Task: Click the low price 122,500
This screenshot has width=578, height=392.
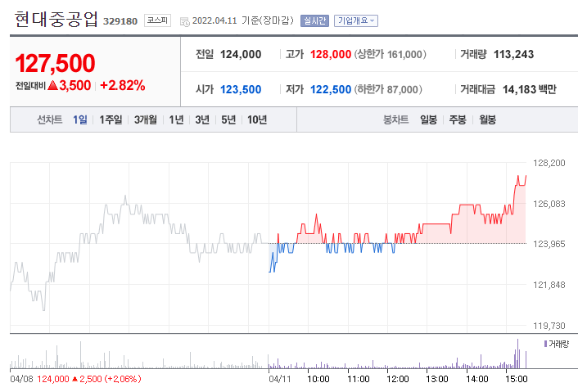Action: pos(331,89)
